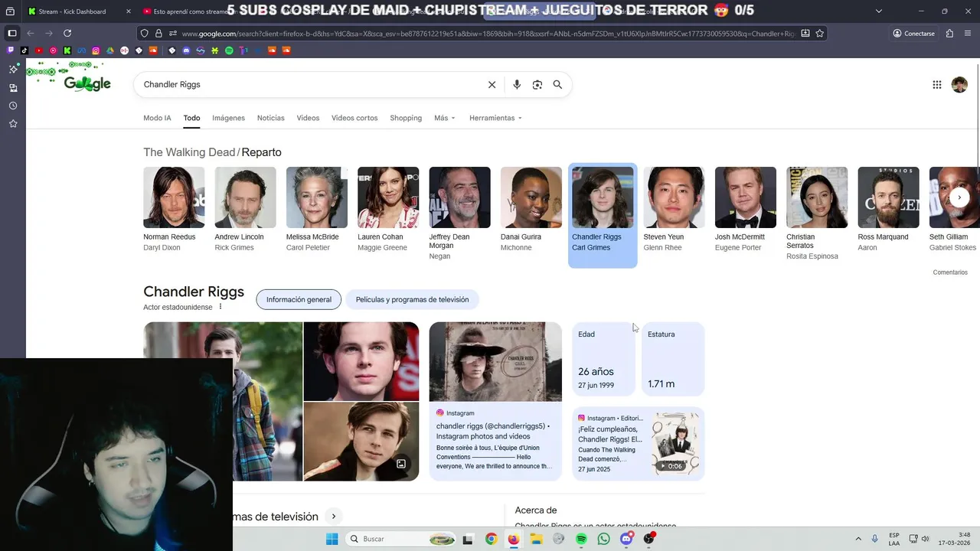Open the Windows Start button
980x551 pixels.
point(332,539)
